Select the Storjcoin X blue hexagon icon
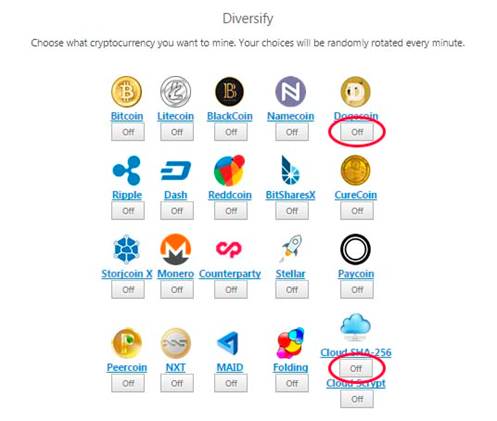The width and height of the screenshot is (497, 421). click(x=127, y=249)
